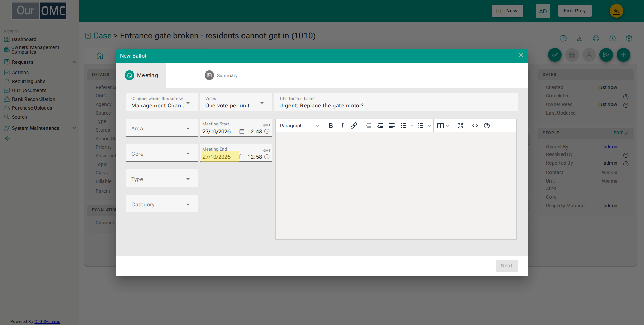
Task: Click the Next button
Action: coord(507,266)
